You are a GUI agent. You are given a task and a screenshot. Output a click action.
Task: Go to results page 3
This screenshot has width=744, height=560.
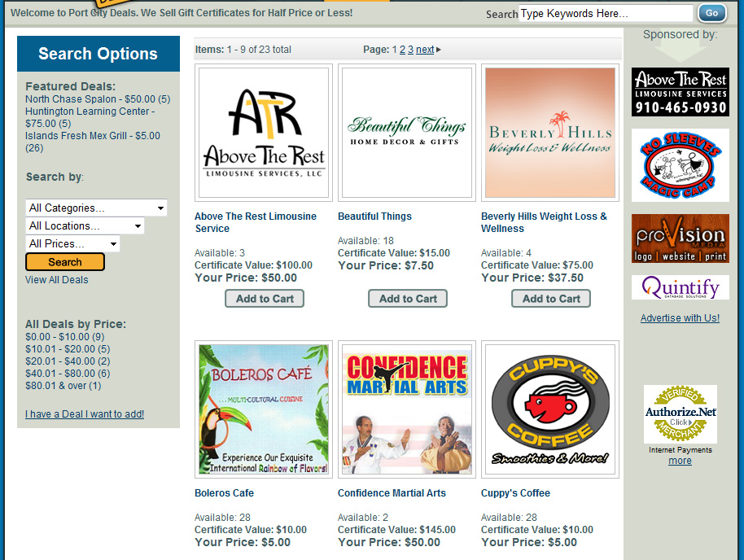coord(410,50)
